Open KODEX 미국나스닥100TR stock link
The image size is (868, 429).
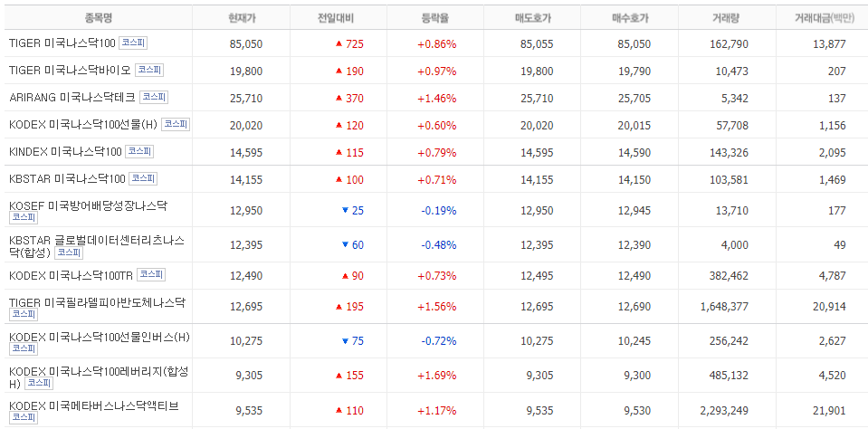pyautogui.click(x=72, y=275)
